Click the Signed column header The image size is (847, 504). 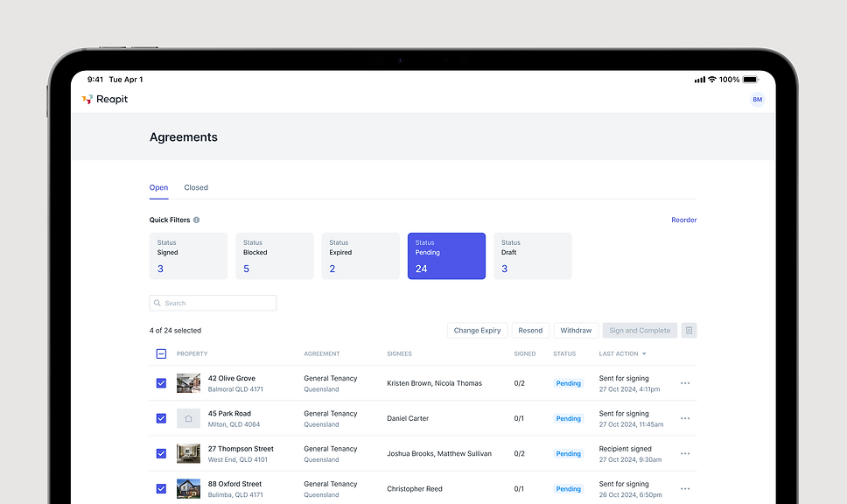[524, 353]
